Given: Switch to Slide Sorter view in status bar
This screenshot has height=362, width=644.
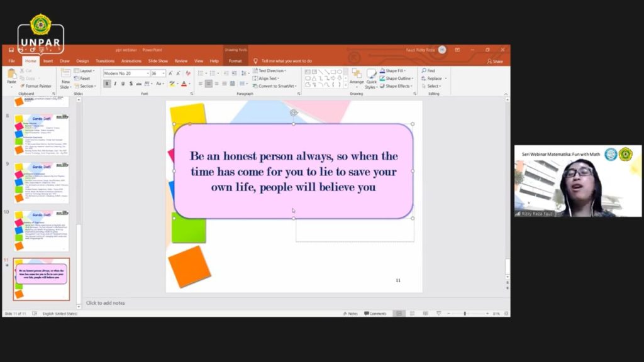Looking at the screenshot, I should 412,313.
